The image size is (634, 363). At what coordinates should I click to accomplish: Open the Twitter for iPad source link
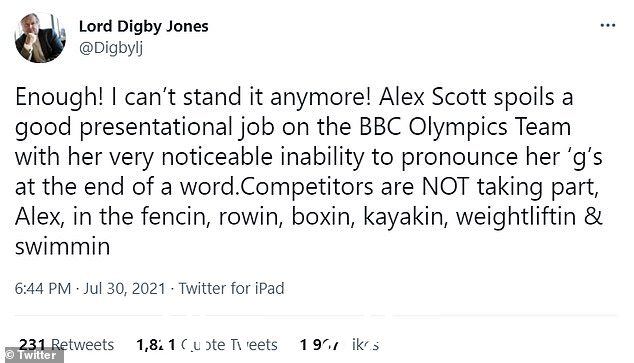232,289
